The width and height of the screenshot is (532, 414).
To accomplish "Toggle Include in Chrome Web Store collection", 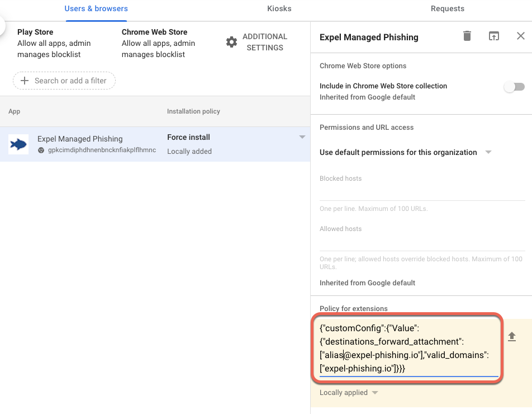I will pyautogui.click(x=514, y=87).
